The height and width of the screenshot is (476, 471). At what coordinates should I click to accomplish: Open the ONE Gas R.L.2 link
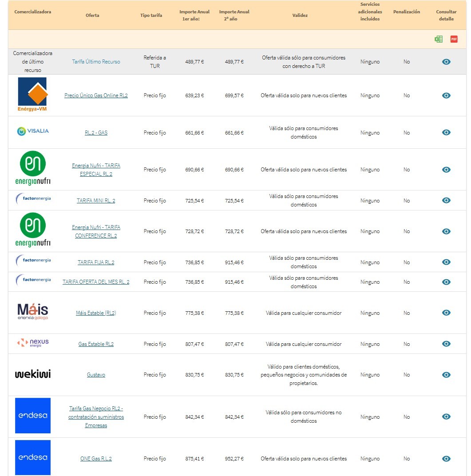tap(96, 459)
